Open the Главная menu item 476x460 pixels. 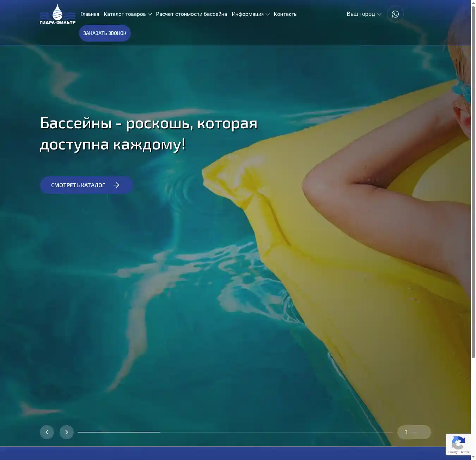coord(90,14)
